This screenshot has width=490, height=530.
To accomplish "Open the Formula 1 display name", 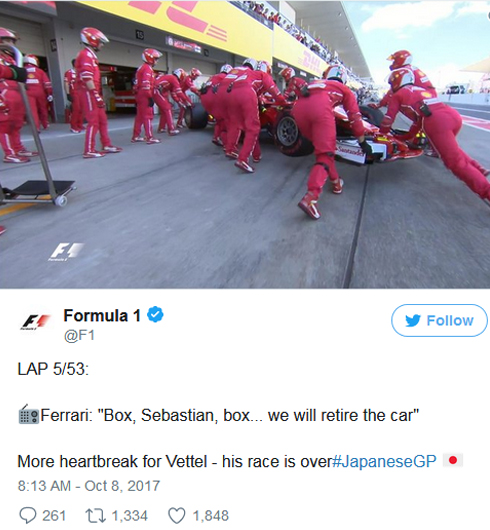I will coord(102,315).
